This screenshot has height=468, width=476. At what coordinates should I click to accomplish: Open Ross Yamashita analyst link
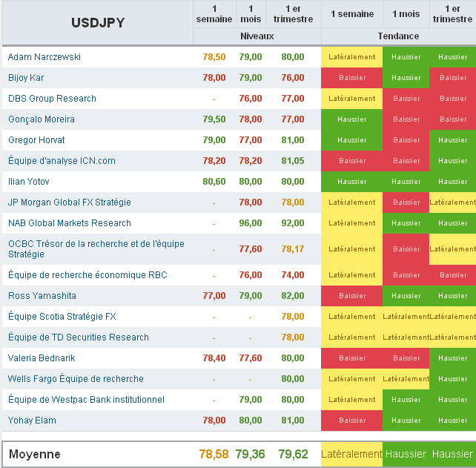pyautogui.click(x=42, y=295)
